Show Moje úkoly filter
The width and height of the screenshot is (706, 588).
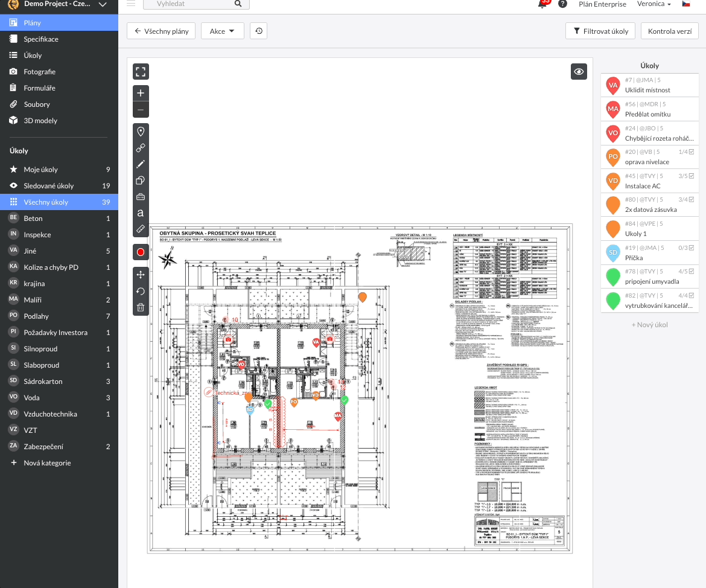click(59, 170)
